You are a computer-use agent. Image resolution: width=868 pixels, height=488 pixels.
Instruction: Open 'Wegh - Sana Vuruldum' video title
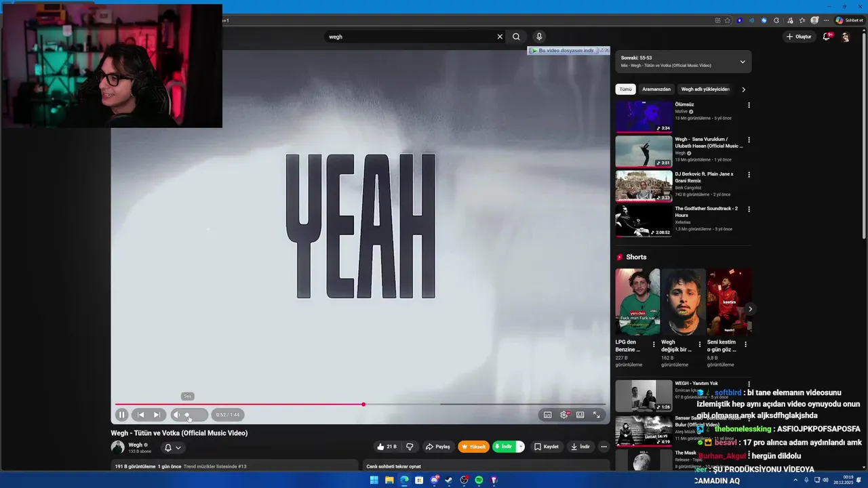tap(709, 142)
